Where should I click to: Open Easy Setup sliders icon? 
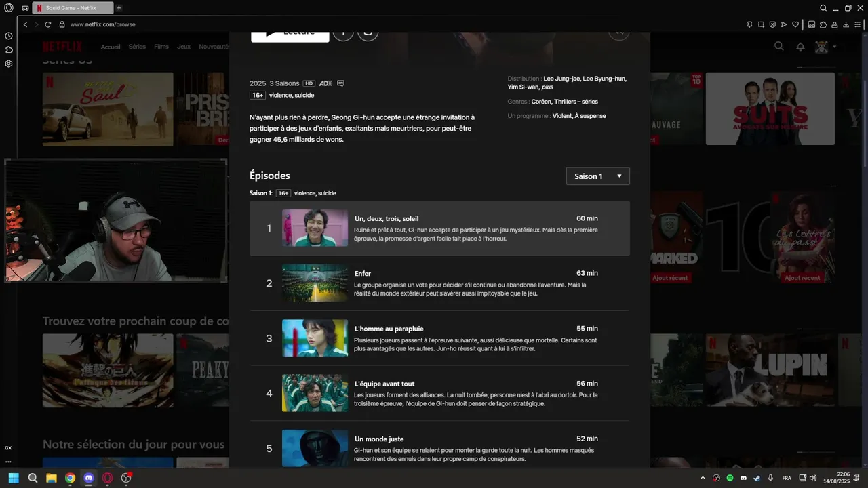858,24
